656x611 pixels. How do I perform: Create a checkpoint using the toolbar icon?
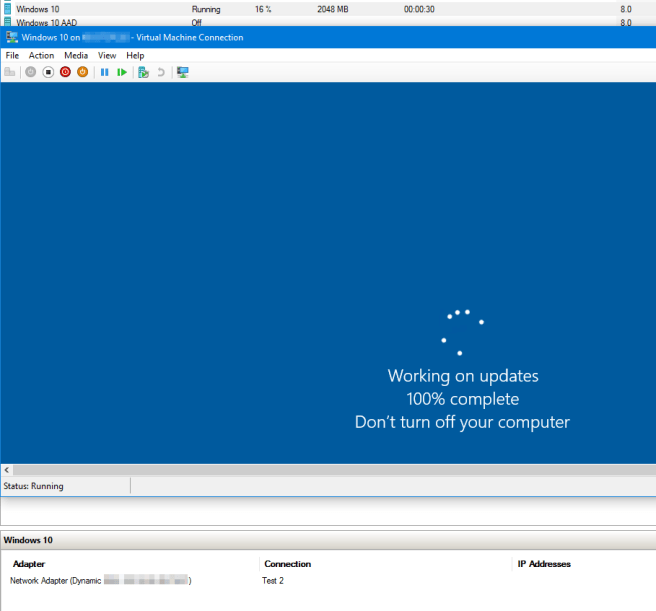pos(144,72)
